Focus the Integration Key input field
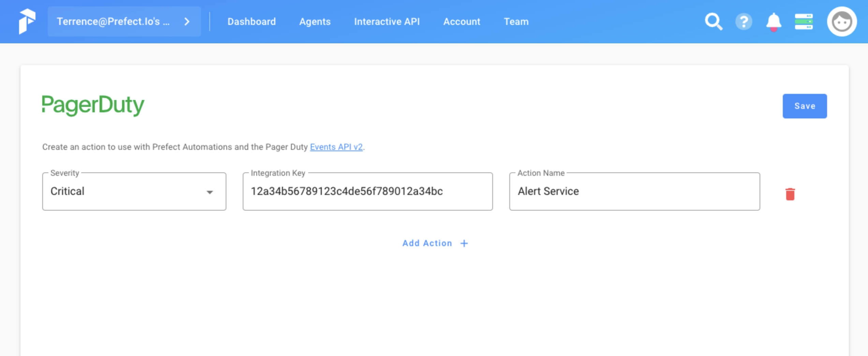The height and width of the screenshot is (356, 868). click(368, 191)
